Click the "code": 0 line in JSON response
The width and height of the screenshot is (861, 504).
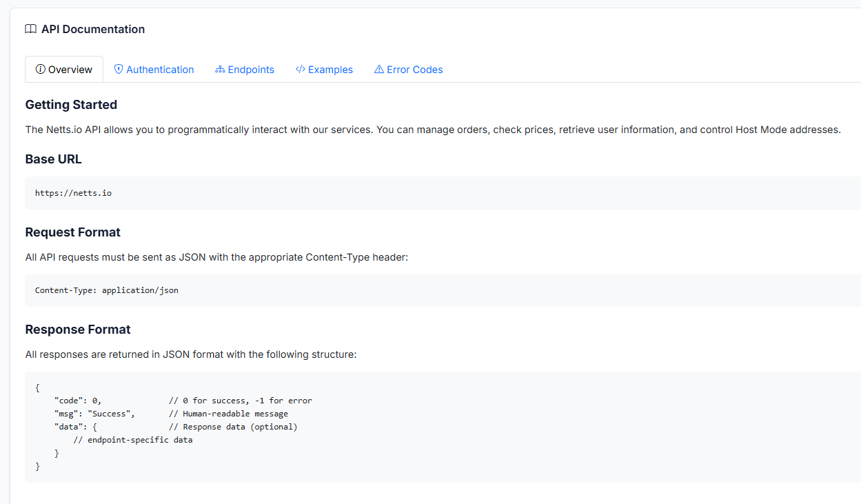78,401
